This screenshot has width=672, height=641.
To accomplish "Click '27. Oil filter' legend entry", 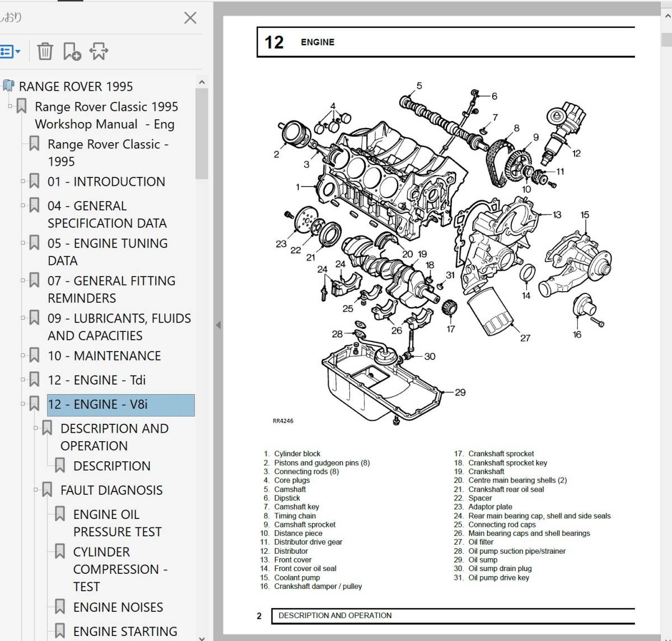I will 474,542.
